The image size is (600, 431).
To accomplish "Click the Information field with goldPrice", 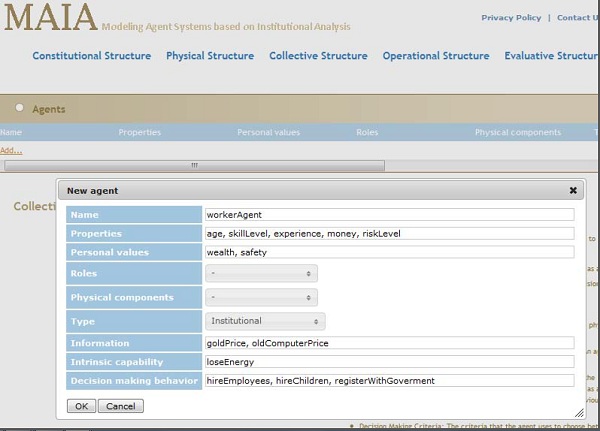I will pos(390,343).
